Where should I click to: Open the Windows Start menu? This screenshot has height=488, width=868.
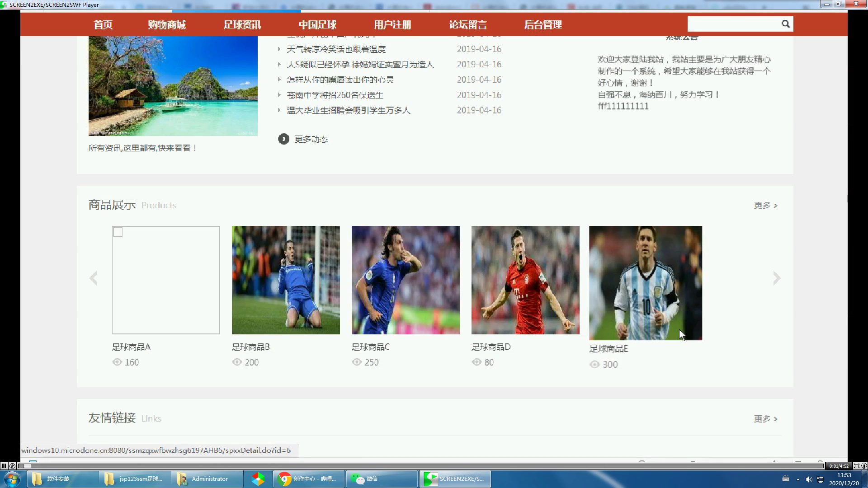tap(12, 479)
